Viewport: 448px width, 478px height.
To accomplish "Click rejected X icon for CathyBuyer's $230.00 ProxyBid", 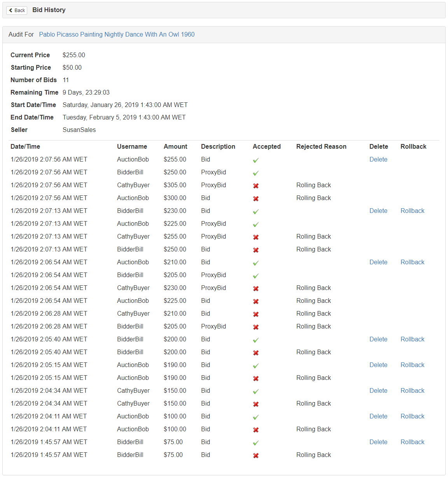I will tap(256, 289).
